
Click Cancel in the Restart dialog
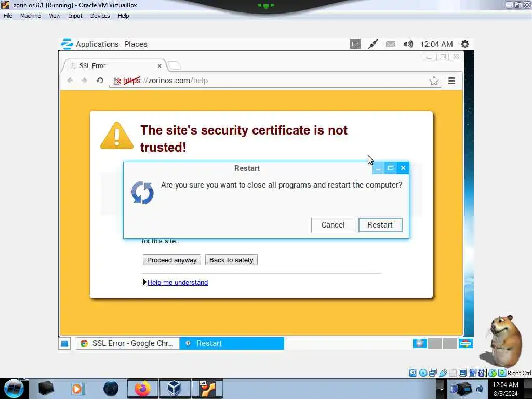(333, 225)
